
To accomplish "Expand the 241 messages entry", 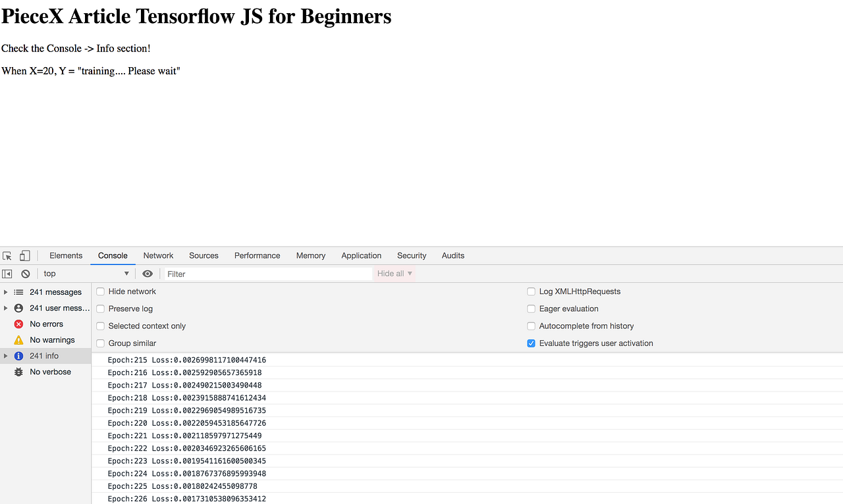I will coord(6,291).
